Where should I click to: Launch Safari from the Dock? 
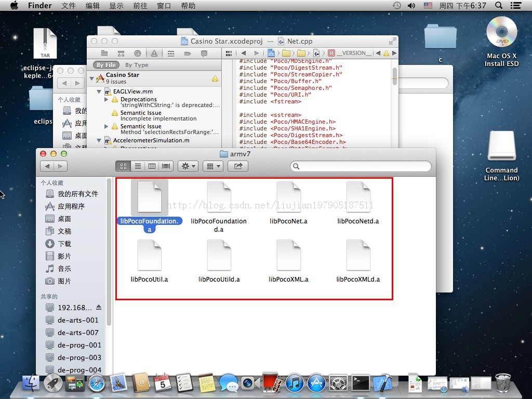(97, 384)
